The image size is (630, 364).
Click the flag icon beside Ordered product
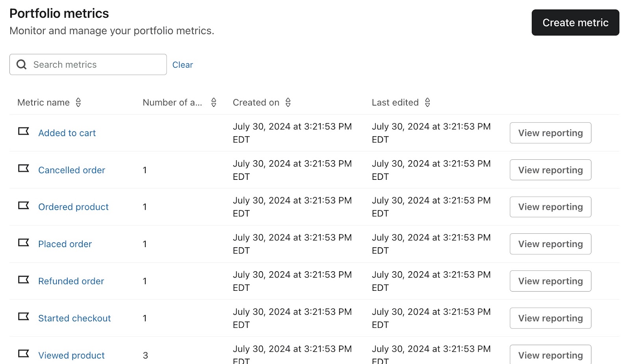click(24, 205)
